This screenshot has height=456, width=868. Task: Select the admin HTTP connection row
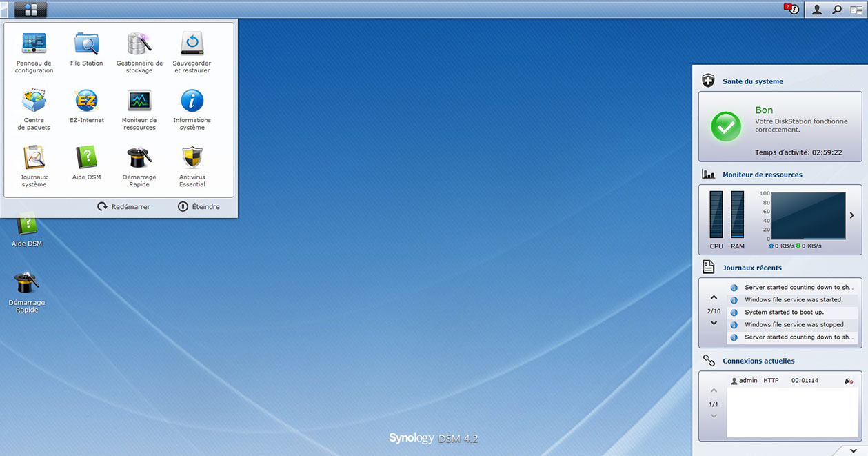(x=792, y=381)
